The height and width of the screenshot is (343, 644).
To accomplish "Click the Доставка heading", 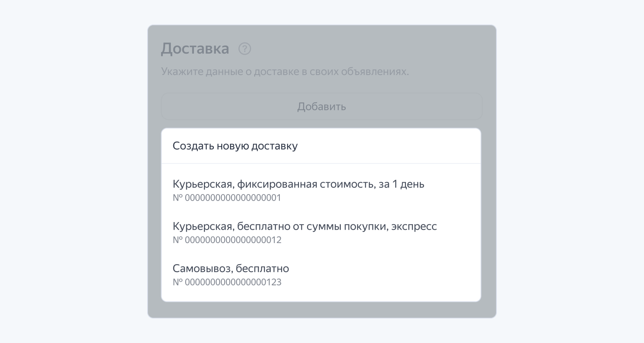I will (x=195, y=49).
